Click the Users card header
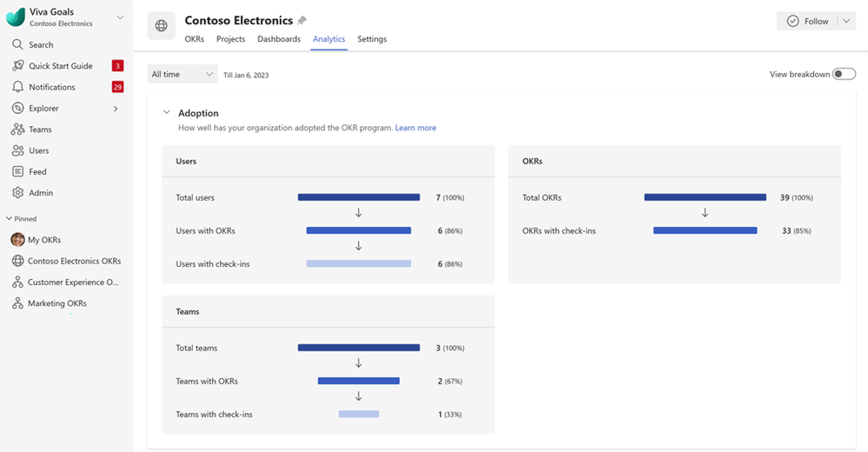The height and width of the screenshot is (452, 868). tap(328, 161)
